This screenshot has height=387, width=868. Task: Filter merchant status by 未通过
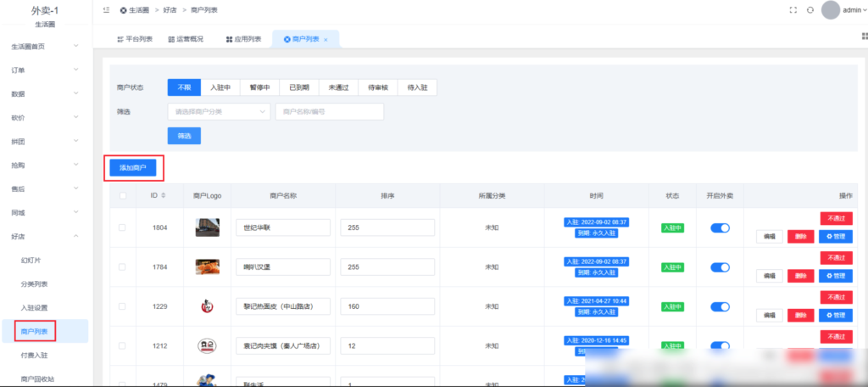pos(338,87)
